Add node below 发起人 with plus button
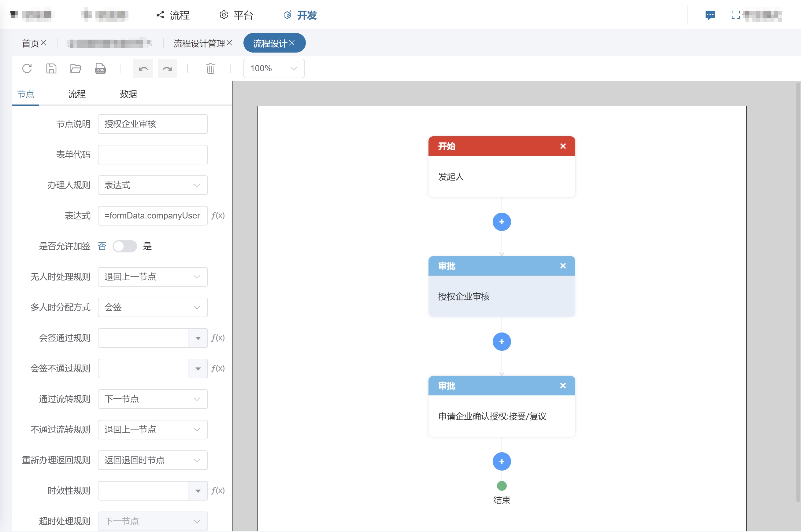 click(x=502, y=222)
